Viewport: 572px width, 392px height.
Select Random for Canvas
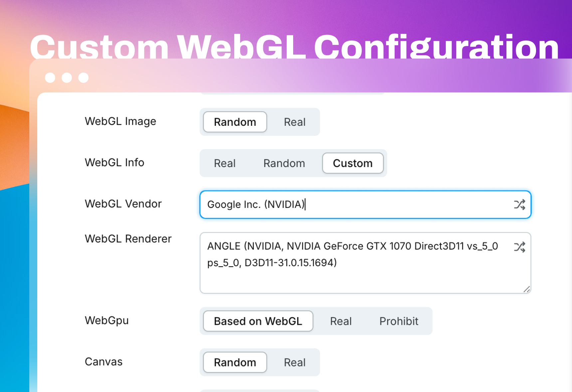click(235, 362)
